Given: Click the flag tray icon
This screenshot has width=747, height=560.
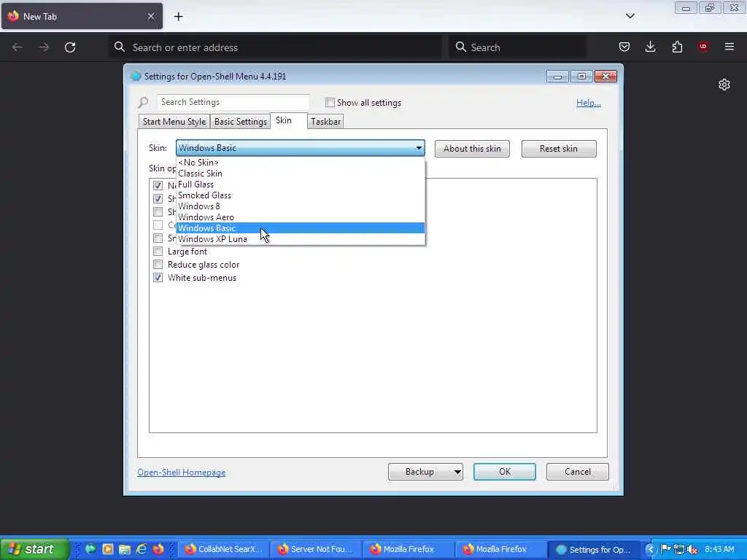Looking at the screenshot, I should (x=666, y=550).
